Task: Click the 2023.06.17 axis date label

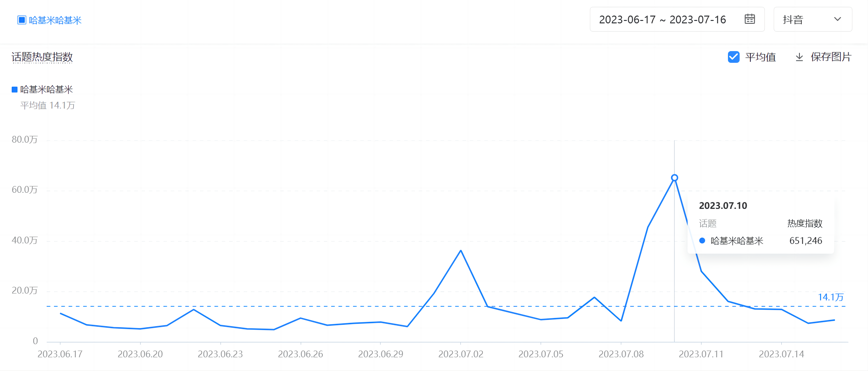Action: click(60, 354)
